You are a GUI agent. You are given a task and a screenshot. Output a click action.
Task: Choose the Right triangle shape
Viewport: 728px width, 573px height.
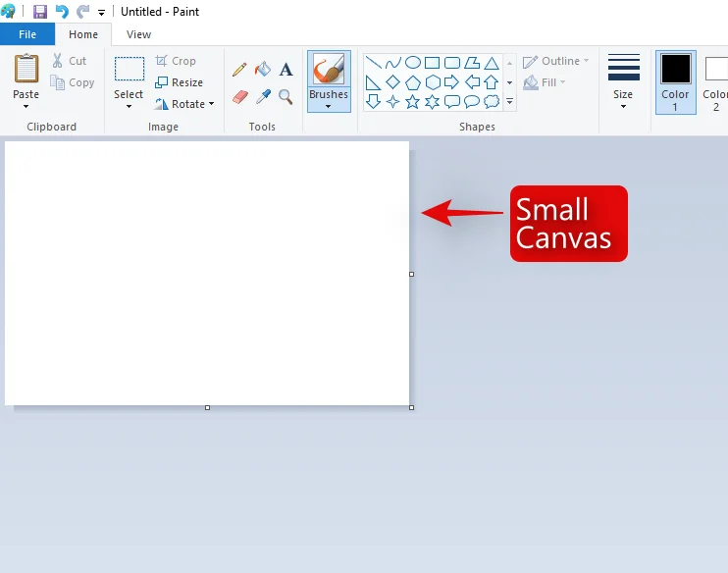click(x=373, y=82)
